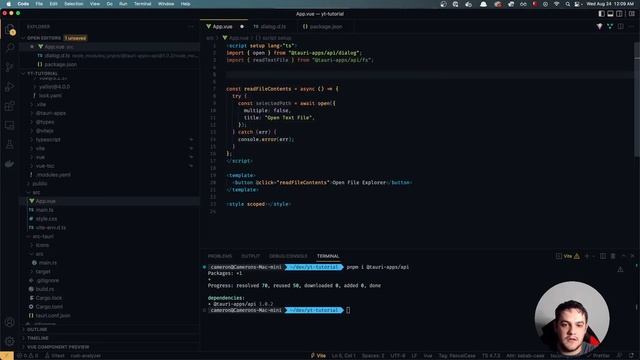Maximize the panel with the up chevron

(623, 256)
